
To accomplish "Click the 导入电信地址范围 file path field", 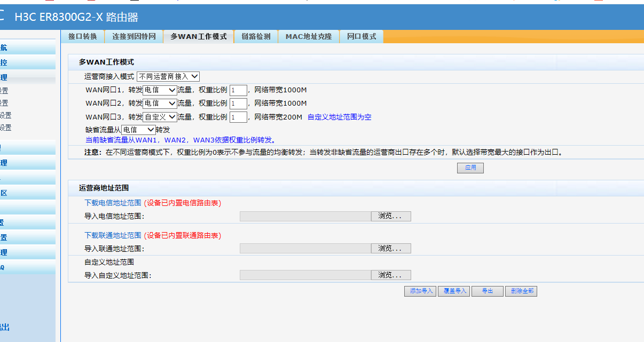I will pos(305,216).
